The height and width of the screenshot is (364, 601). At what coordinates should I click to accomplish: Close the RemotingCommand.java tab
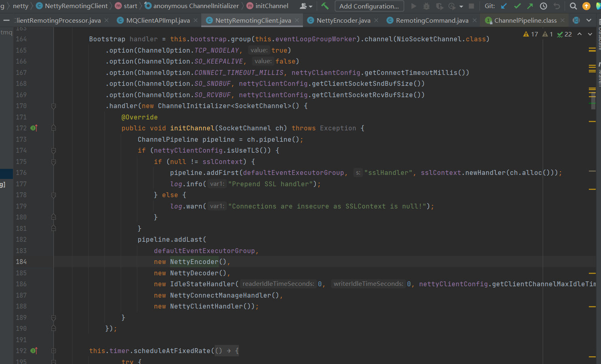tap(475, 20)
